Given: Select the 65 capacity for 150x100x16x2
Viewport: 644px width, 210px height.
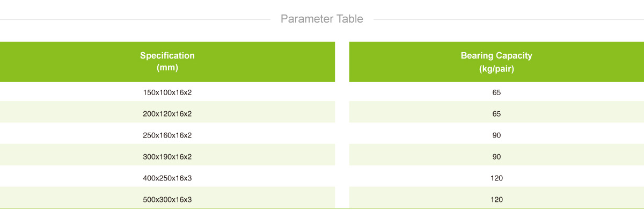Looking at the screenshot, I should point(496,92).
